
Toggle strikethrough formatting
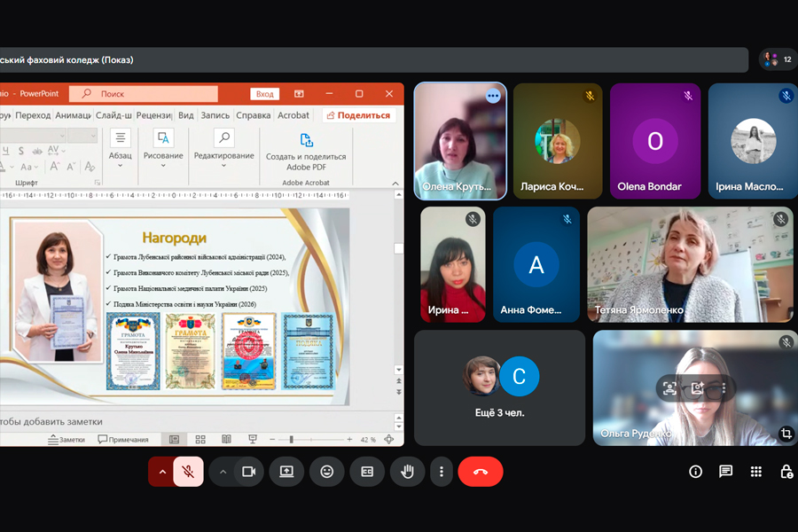[37, 151]
